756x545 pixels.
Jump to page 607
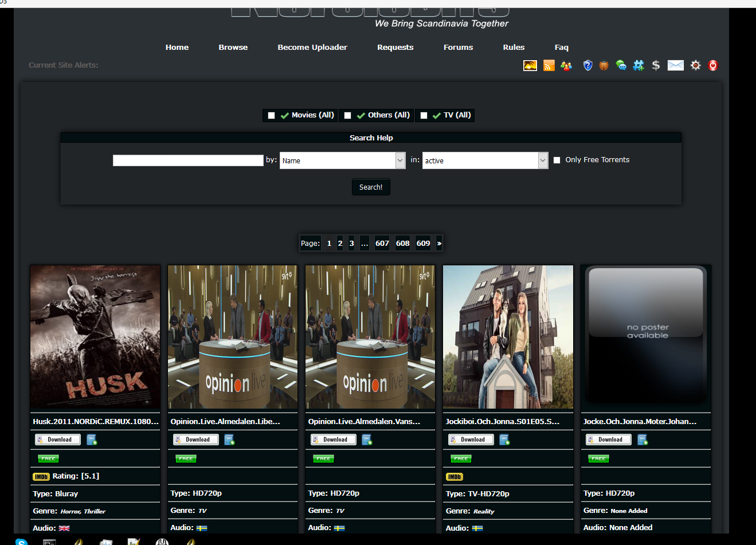pyautogui.click(x=382, y=244)
